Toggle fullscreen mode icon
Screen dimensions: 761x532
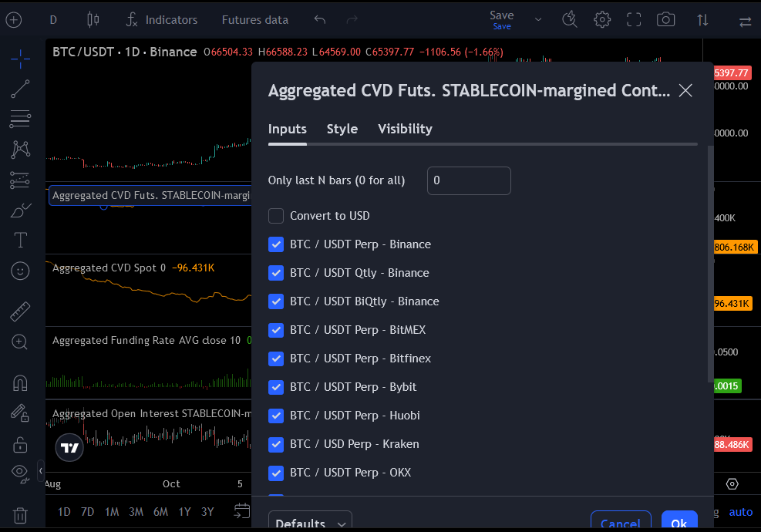click(634, 19)
